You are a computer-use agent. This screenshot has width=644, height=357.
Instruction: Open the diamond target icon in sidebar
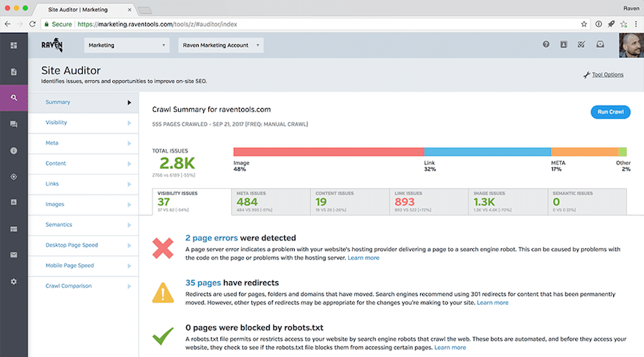pos(14,177)
